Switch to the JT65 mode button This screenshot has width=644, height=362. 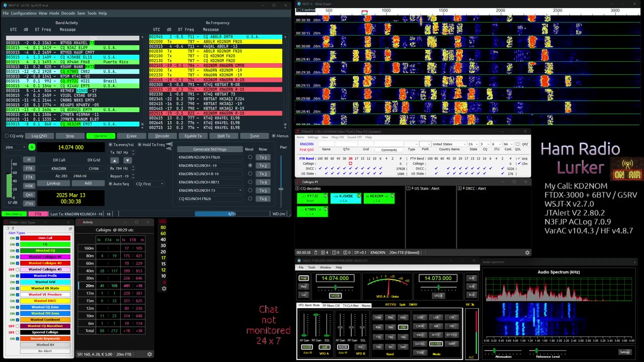pos(29,203)
